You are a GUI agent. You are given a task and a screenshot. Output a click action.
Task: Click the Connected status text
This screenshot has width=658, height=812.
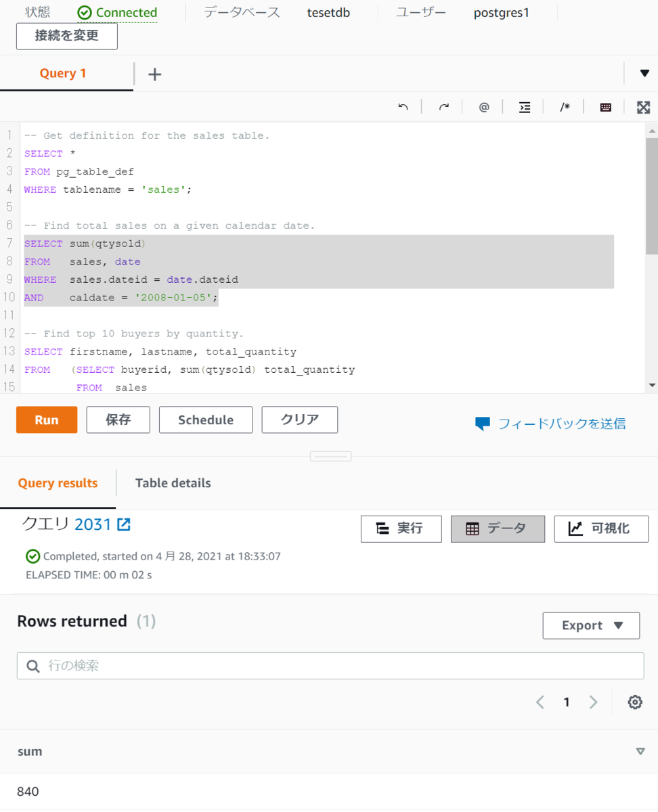[x=127, y=13]
